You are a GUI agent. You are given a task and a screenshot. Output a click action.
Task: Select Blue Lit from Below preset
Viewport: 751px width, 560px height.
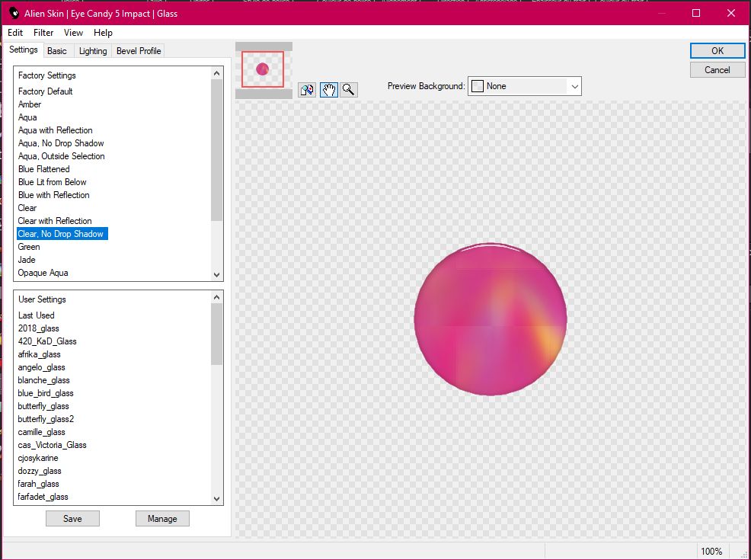point(53,181)
